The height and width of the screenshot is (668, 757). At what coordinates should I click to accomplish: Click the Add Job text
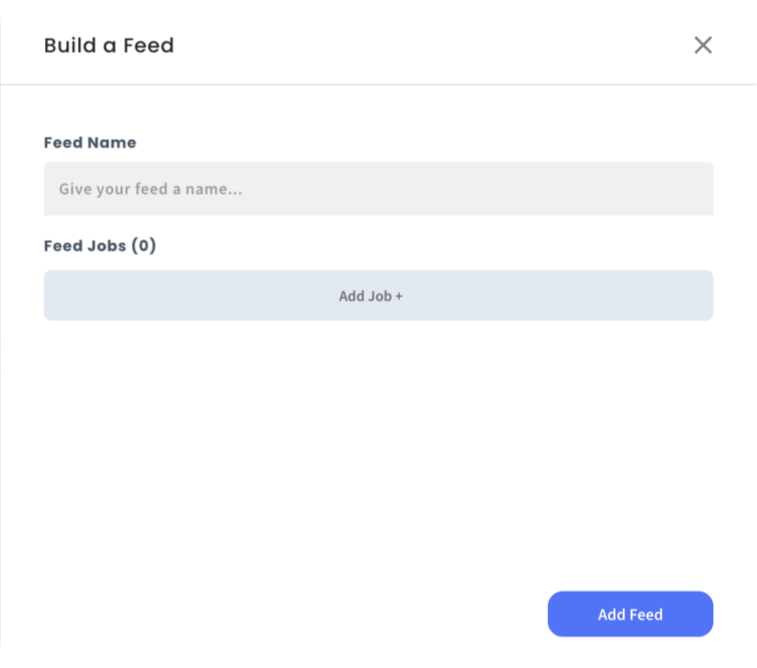coord(365,296)
